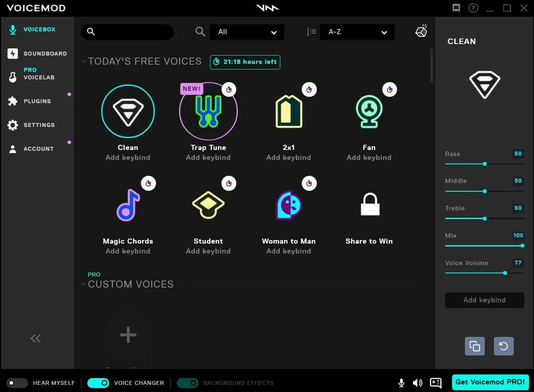Select the Woman to Man voice icon
This screenshot has height=392, width=534.
tap(289, 205)
